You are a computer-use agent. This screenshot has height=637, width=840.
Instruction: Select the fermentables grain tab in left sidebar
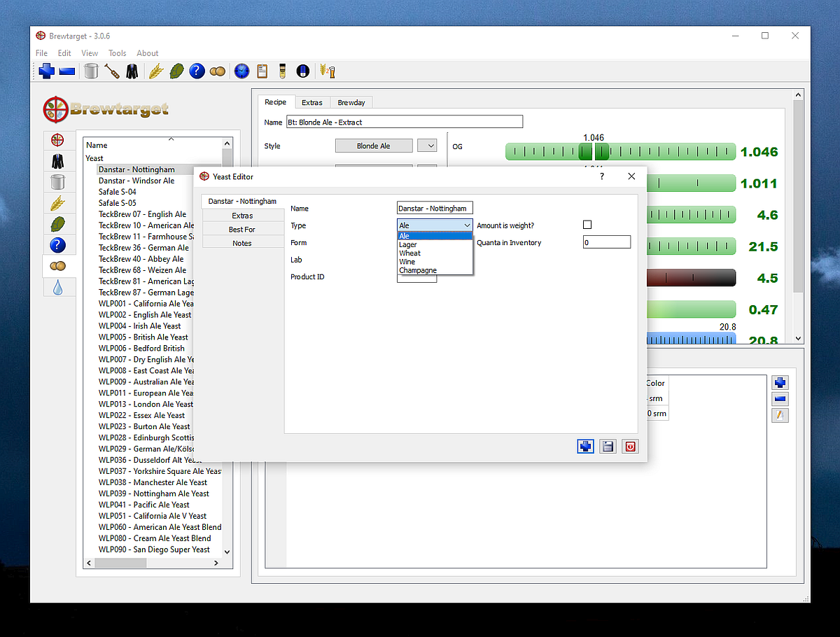click(x=58, y=203)
